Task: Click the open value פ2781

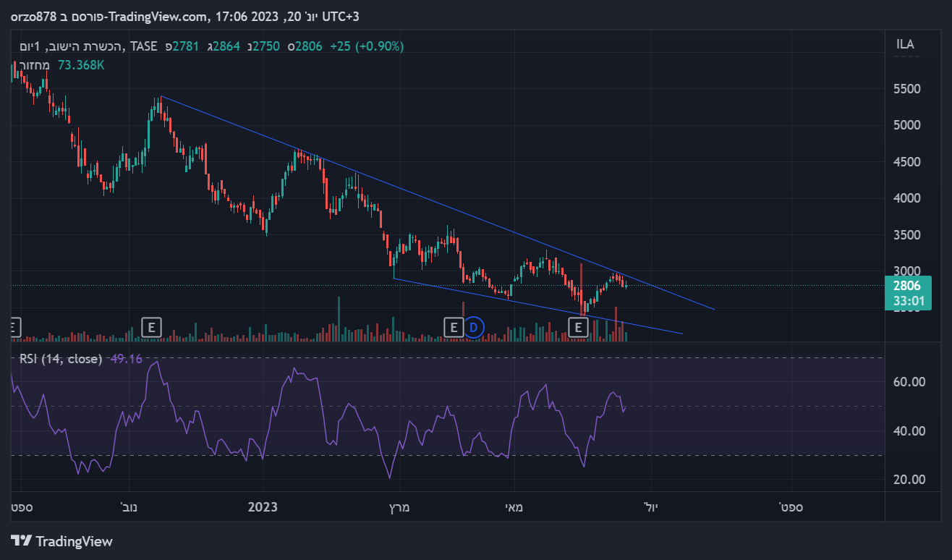Action: click(x=182, y=46)
